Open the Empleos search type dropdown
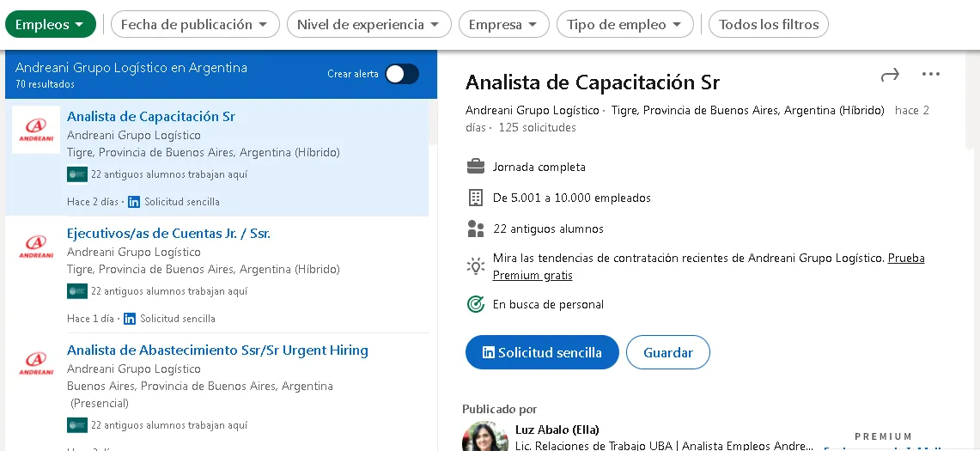Viewport: 980px width, 451px height. point(51,24)
